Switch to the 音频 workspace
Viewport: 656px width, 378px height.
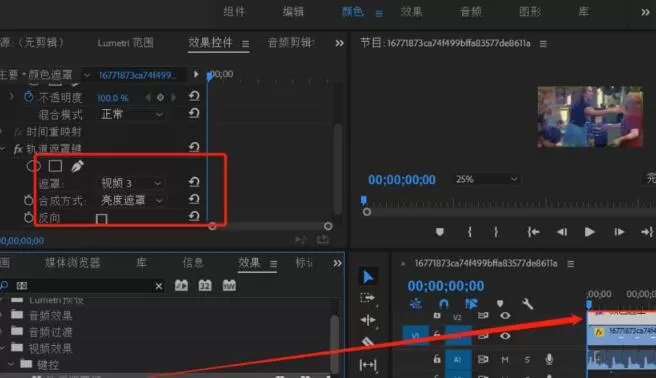coord(471,12)
